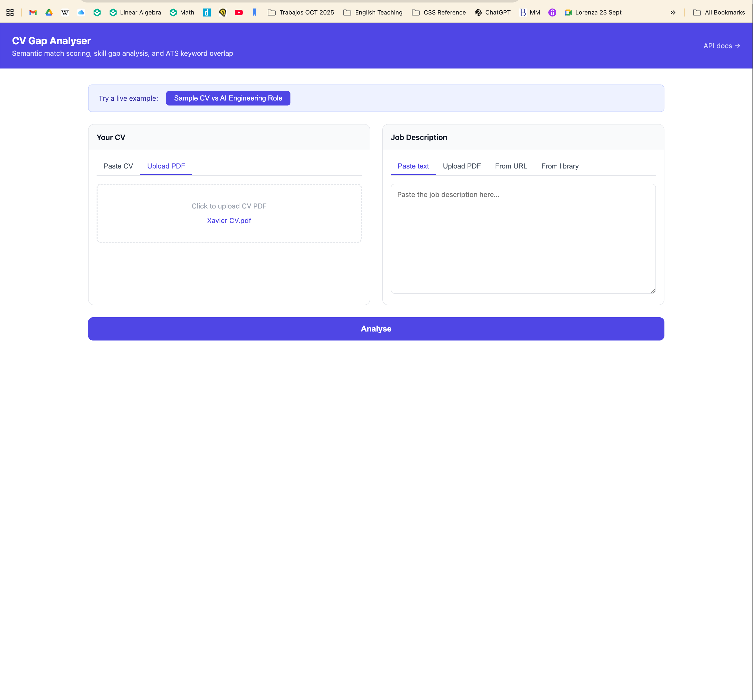This screenshot has width=753, height=700.
Task: Switch to Job Description Upload PDF tab
Action: [462, 166]
